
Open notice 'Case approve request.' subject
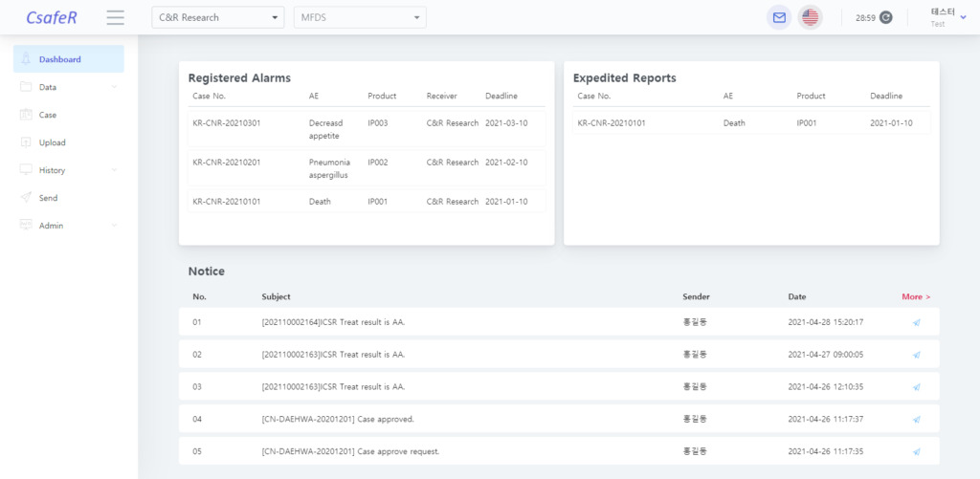click(x=350, y=451)
